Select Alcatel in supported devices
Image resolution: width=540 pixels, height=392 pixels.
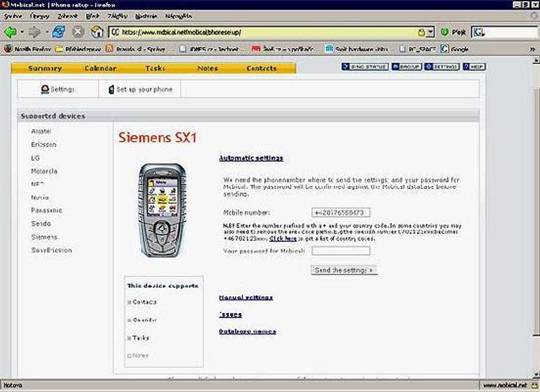click(41, 131)
